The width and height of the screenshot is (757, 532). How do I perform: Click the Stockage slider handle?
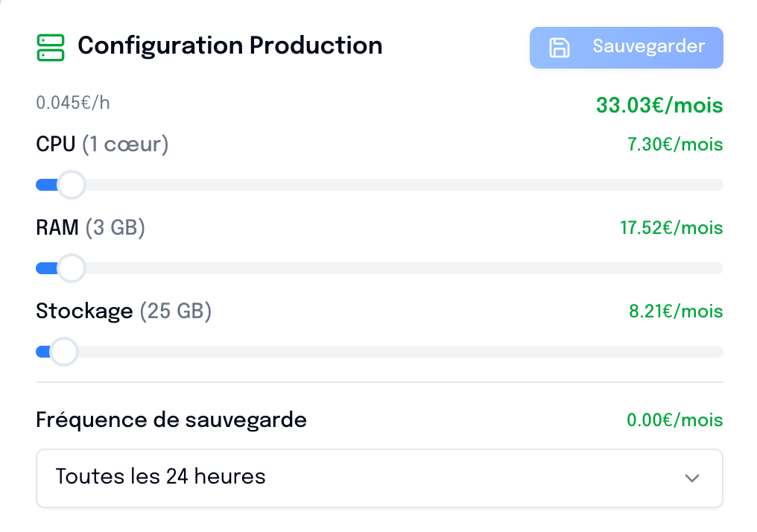coord(64,352)
